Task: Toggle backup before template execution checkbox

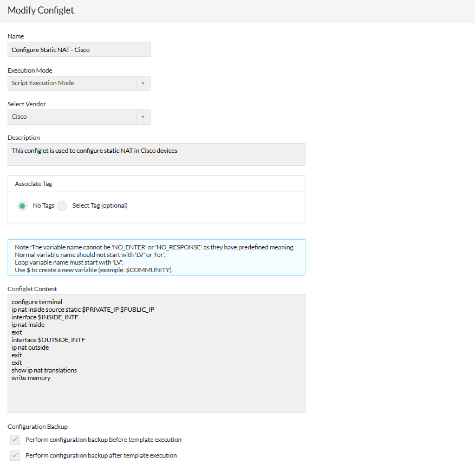Action: pyautogui.click(x=15, y=440)
